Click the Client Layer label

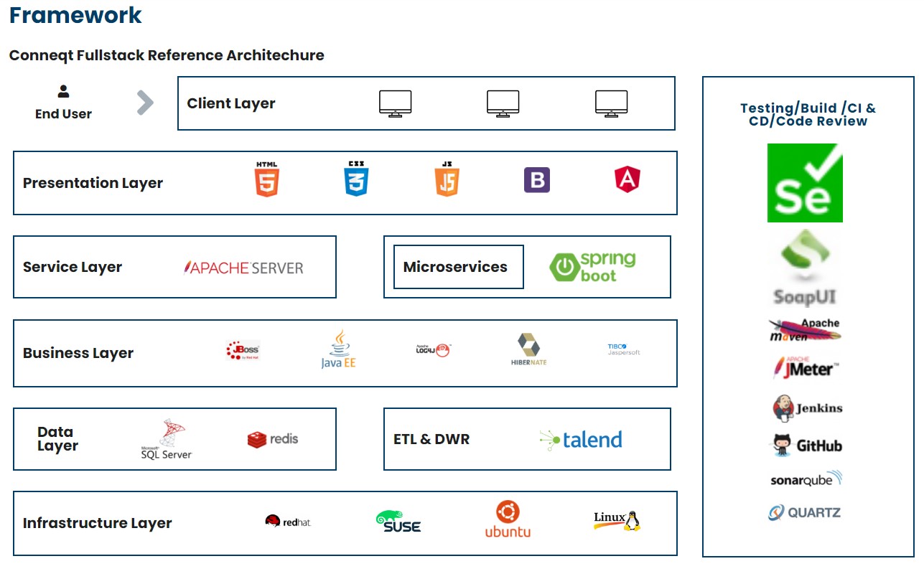click(x=231, y=103)
